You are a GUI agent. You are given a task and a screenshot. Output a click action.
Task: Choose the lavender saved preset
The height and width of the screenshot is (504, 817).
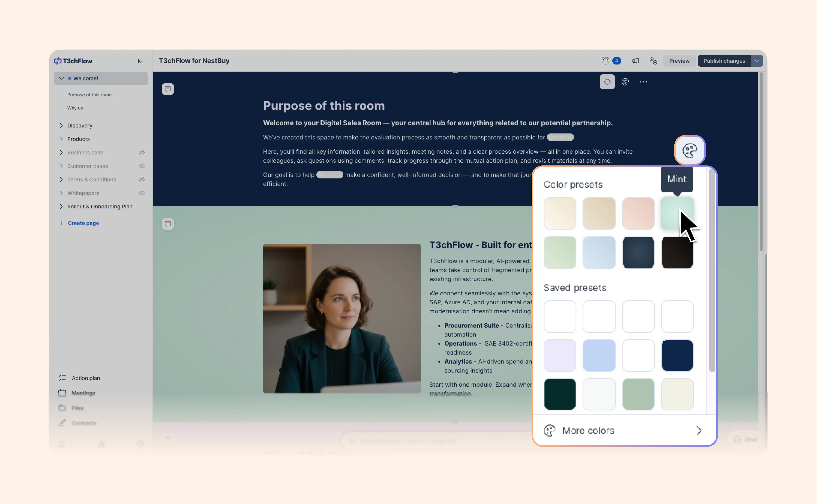pos(560,355)
